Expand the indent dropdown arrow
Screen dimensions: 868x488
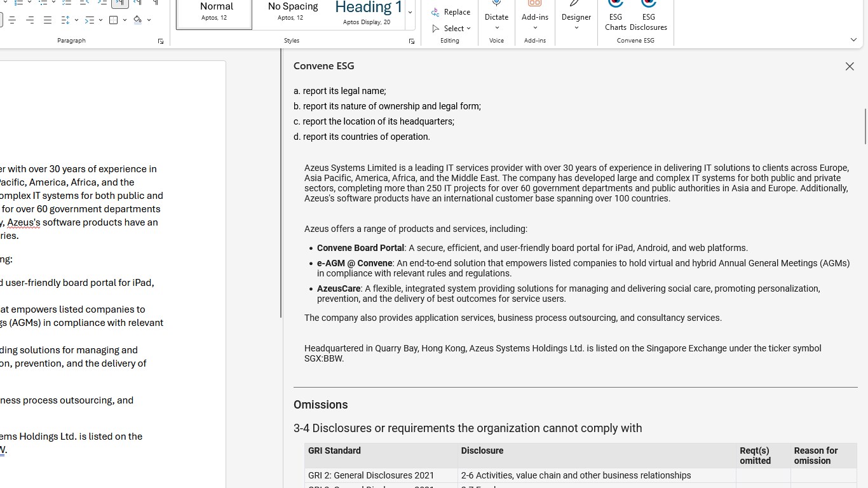100,20
